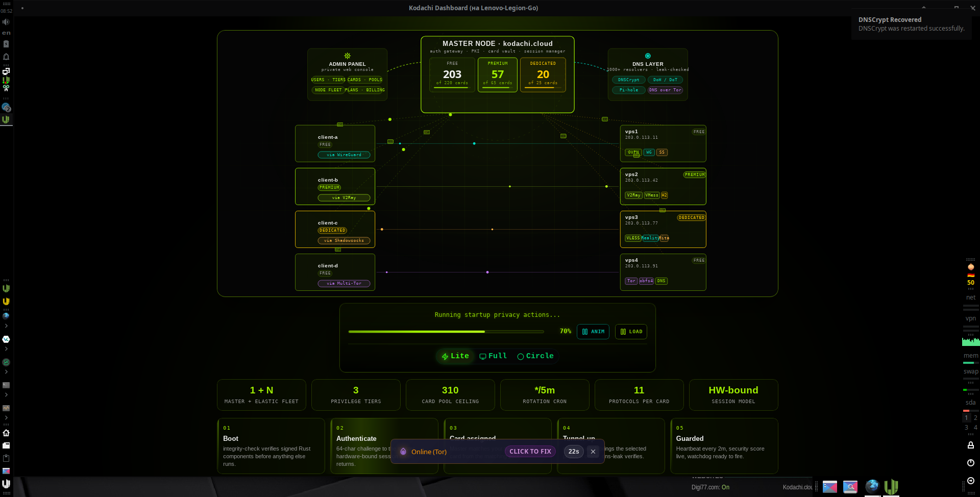Expand the arrow below the terminal launcher
The width and height of the screenshot is (980, 497).
(6, 395)
